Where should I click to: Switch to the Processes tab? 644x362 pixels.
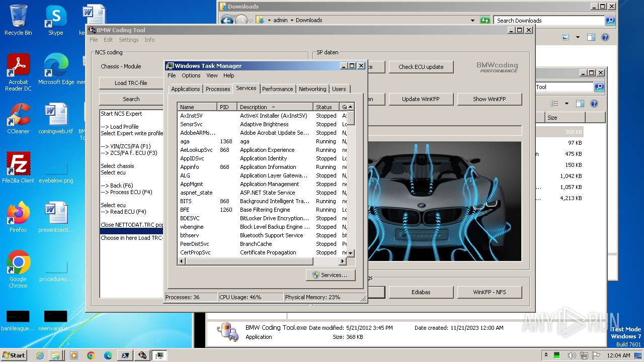point(218,89)
